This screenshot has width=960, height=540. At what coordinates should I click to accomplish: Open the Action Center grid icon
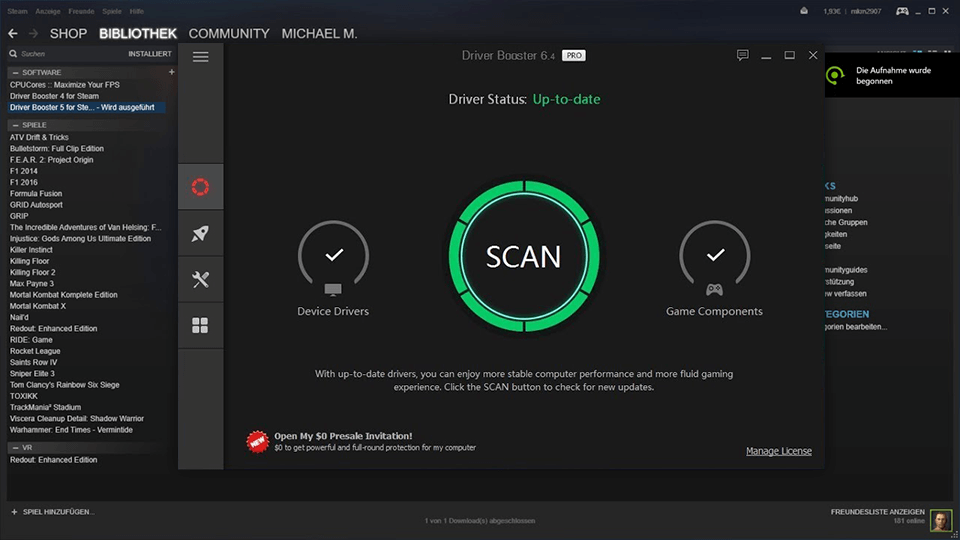[x=200, y=325]
